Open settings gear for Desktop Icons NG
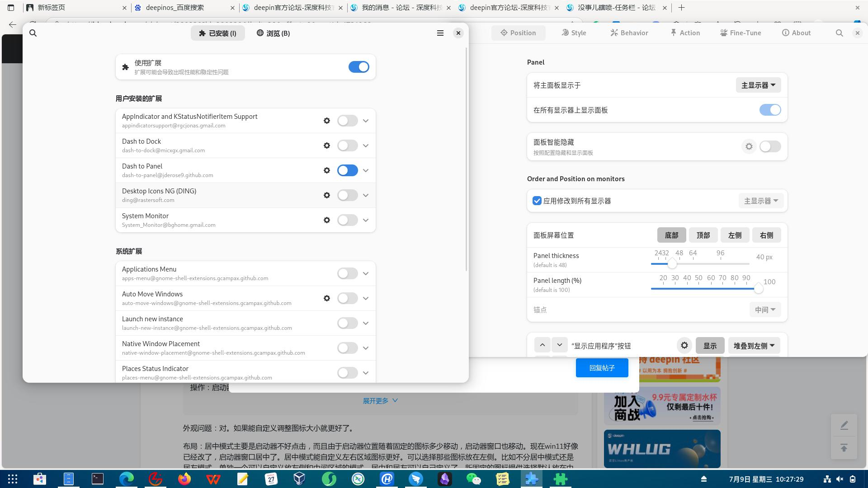868x488 pixels. click(327, 195)
